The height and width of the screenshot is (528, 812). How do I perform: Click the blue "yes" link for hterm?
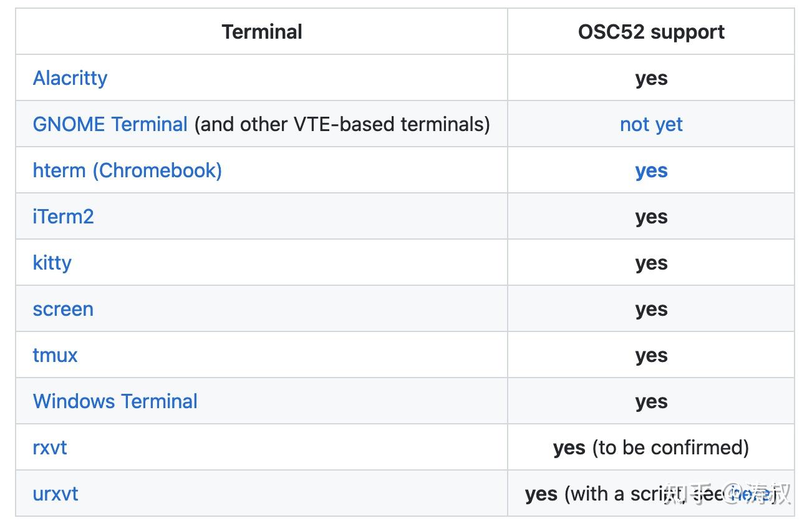click(651, 170)
